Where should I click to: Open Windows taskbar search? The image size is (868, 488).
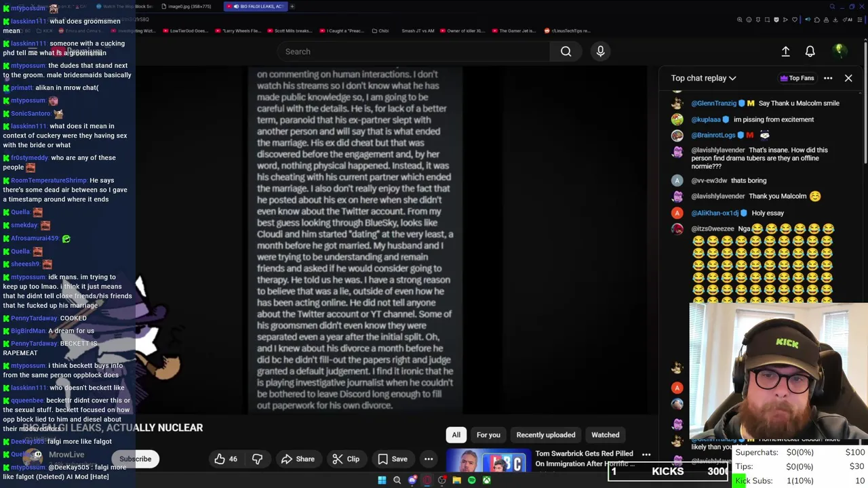pos(397,481)
